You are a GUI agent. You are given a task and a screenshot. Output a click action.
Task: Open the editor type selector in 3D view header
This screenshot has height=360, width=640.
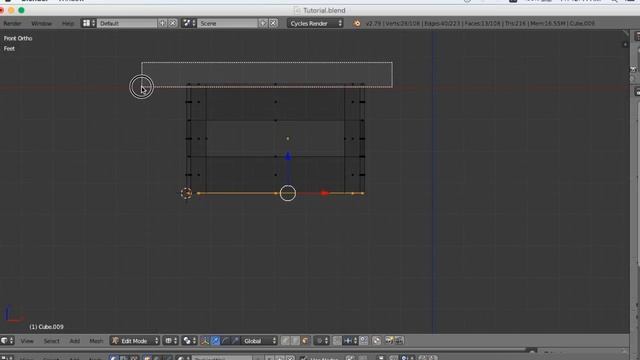pyautogui.click(x=7, y=340)
